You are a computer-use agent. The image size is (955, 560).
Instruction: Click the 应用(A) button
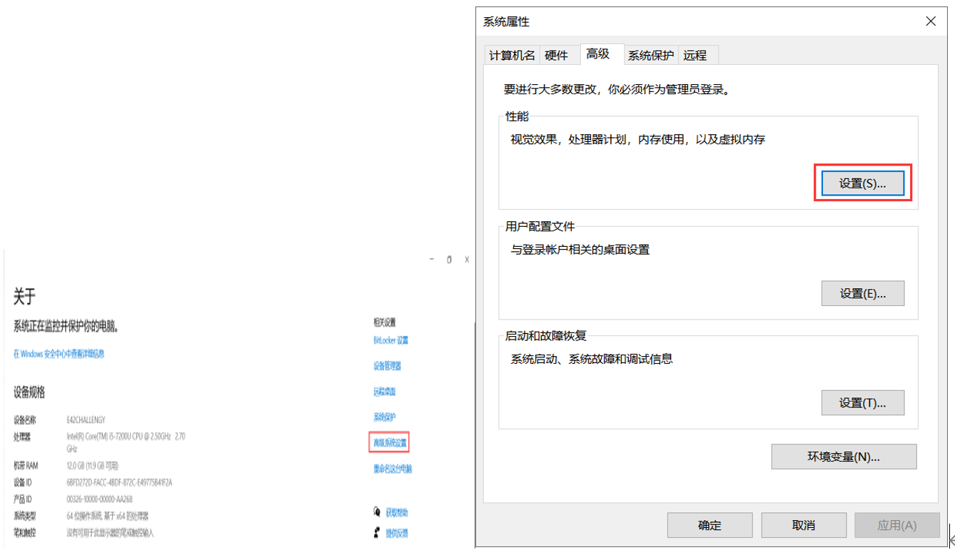[897, 526]
